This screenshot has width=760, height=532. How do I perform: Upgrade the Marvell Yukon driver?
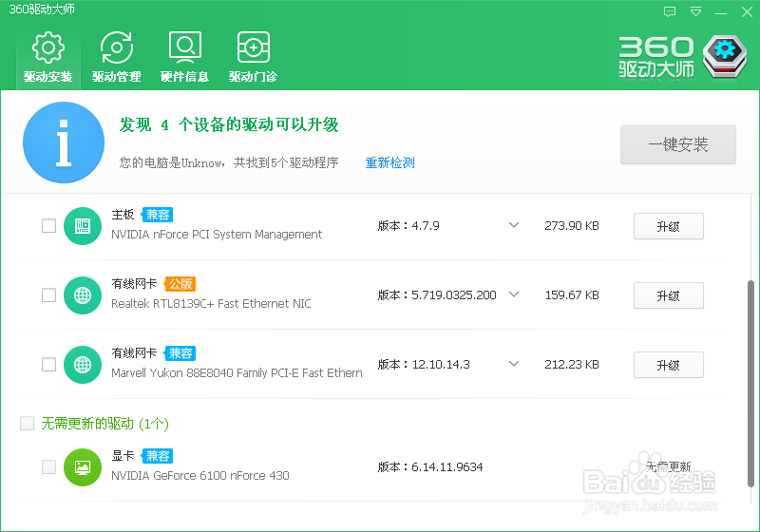[x=669, y=365]
